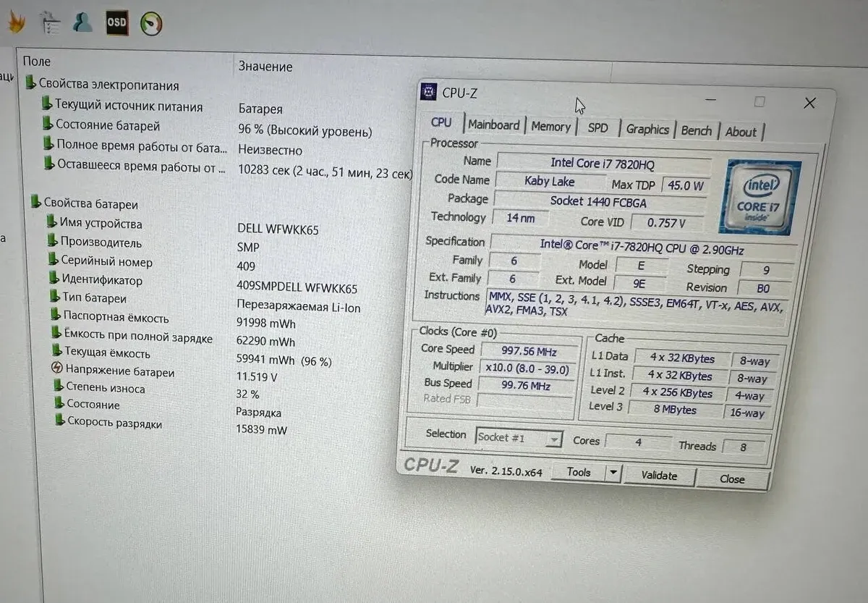Screen dimensions: 868x603
Task: Open the report checklist icon in toolbar
Action: pos(50,22)
